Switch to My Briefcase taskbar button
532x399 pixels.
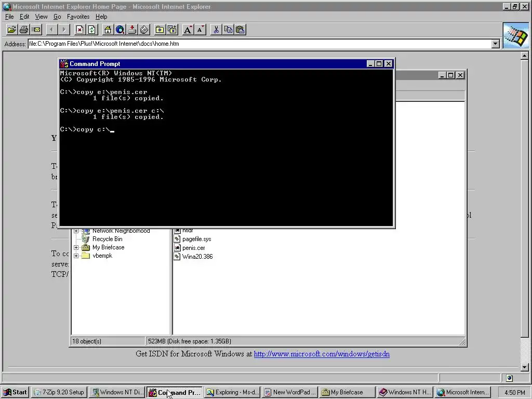[348, 392]
